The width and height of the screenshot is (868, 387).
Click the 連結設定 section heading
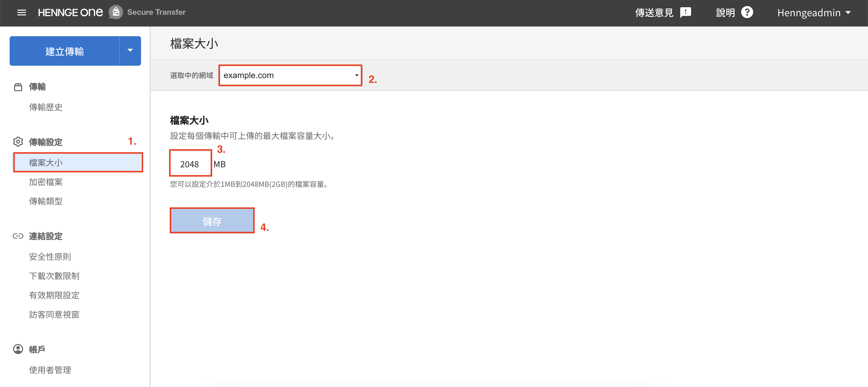coord(46,236)
